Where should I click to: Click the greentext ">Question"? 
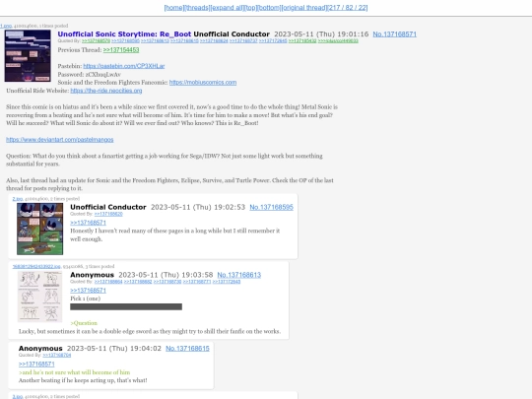84,323
